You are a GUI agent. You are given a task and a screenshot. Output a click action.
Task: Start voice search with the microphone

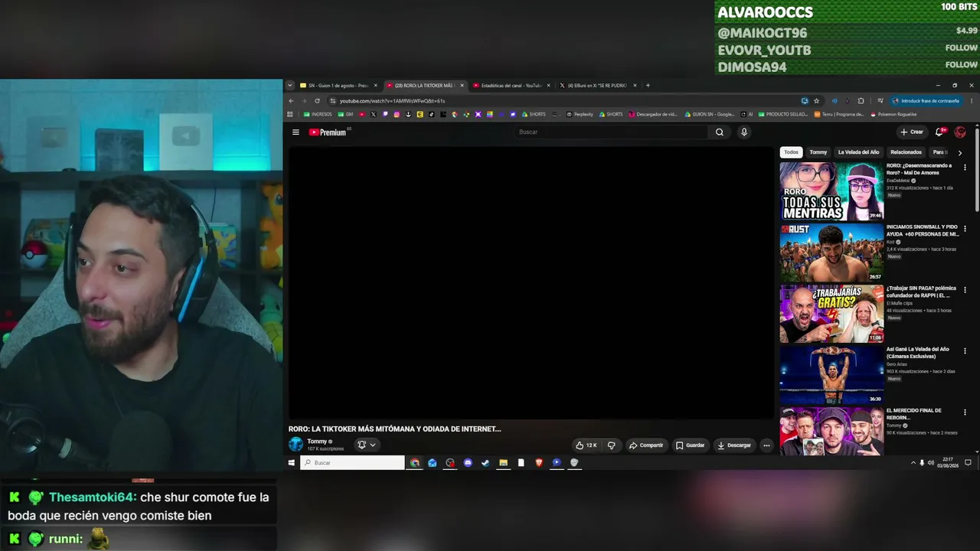743,132
